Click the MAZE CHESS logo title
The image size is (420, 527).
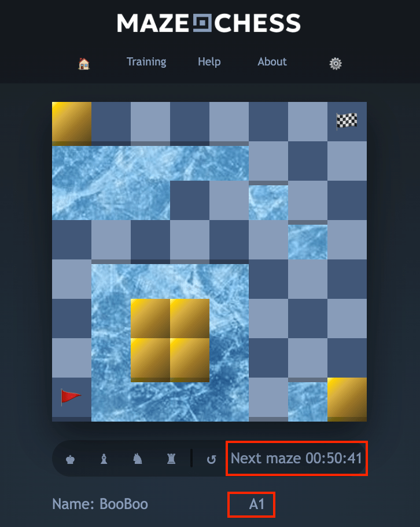pos(208,23)
